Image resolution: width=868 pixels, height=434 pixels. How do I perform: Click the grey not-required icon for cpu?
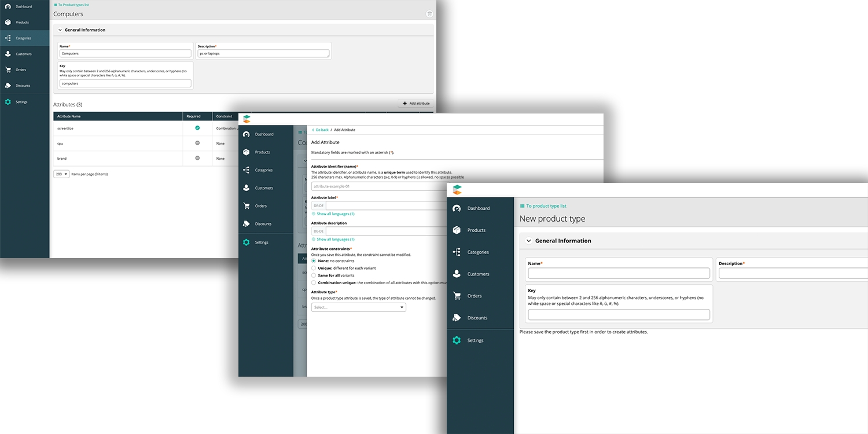197,143
